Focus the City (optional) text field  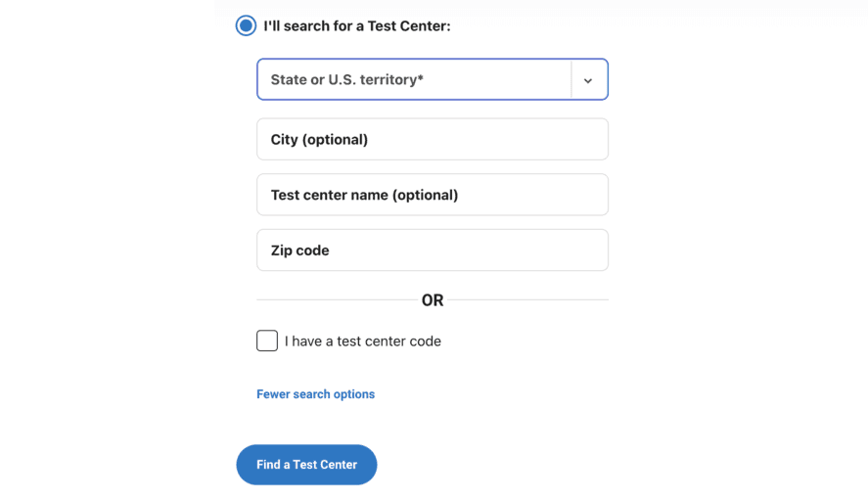click(x=433, y=139)
